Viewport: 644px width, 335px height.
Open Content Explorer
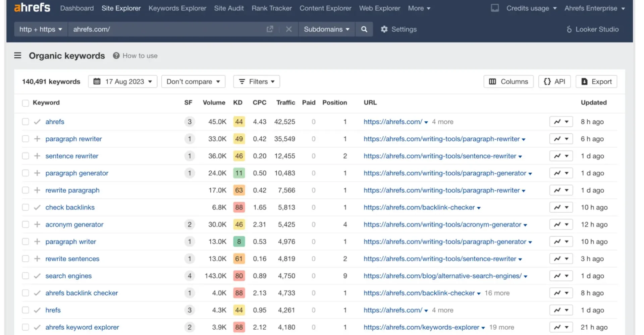325,8
